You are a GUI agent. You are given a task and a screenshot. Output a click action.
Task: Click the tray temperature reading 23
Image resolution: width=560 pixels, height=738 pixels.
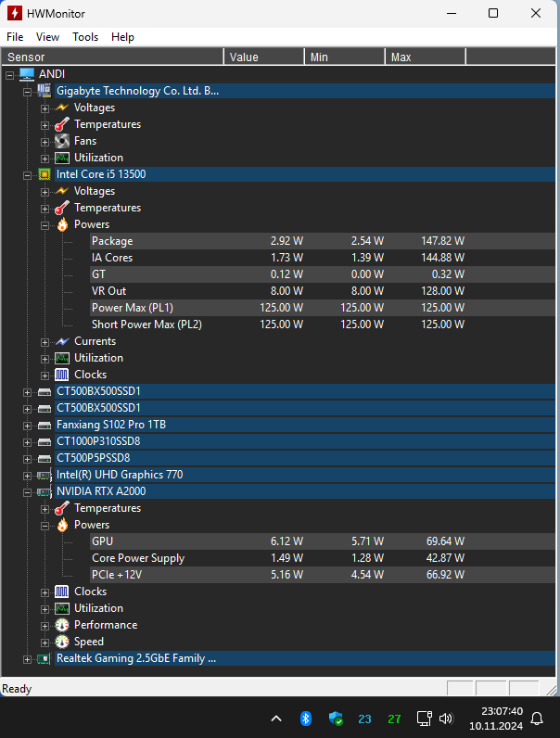pyautogui.click(x=364, y=719)
